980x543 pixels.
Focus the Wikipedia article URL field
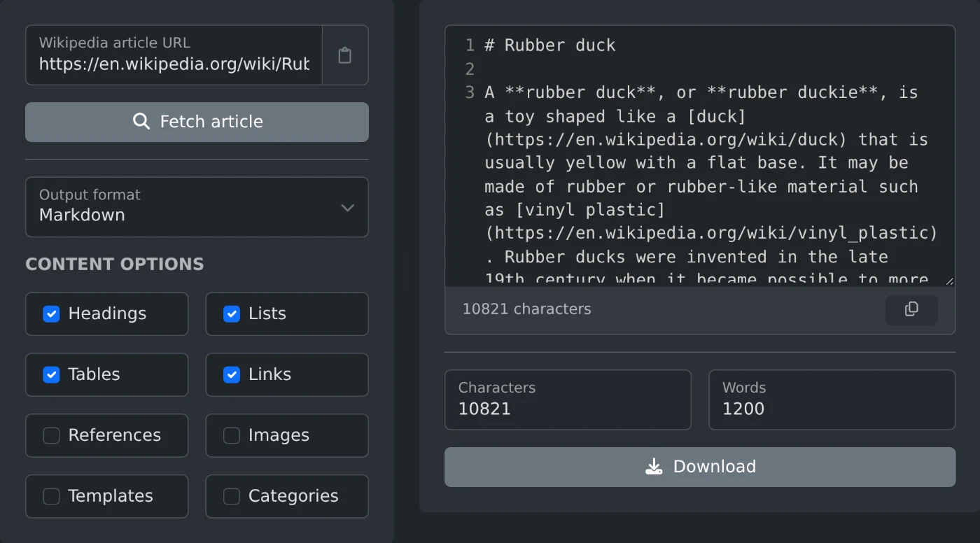[174, 55]
